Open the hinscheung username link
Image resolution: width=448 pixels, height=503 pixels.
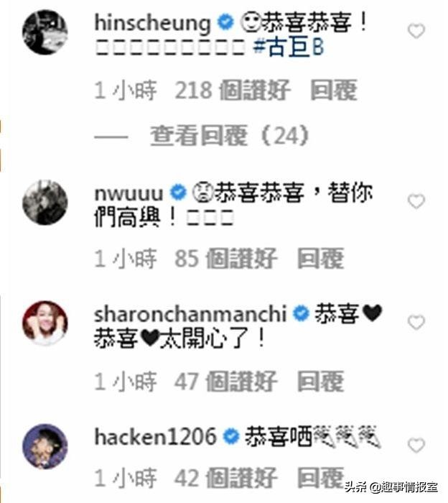[152, 23]
